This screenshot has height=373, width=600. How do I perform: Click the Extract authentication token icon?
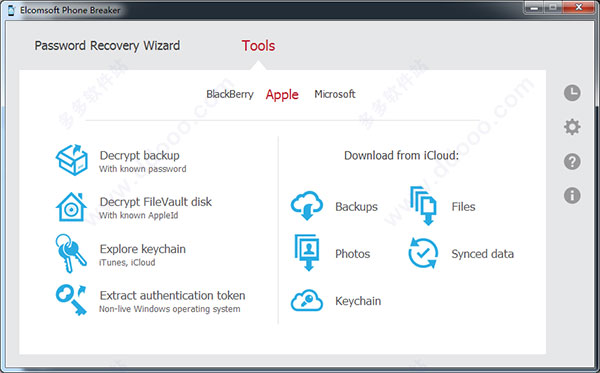[x=71, y=300]
